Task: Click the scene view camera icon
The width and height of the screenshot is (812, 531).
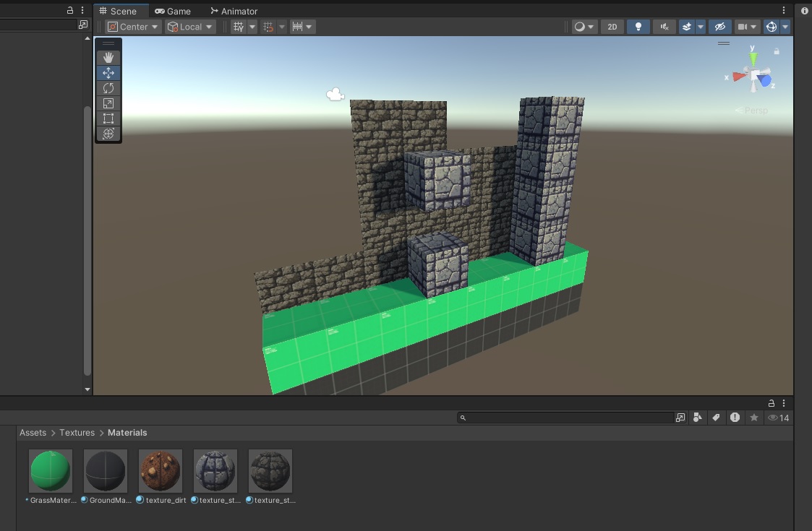Action: 743,27
